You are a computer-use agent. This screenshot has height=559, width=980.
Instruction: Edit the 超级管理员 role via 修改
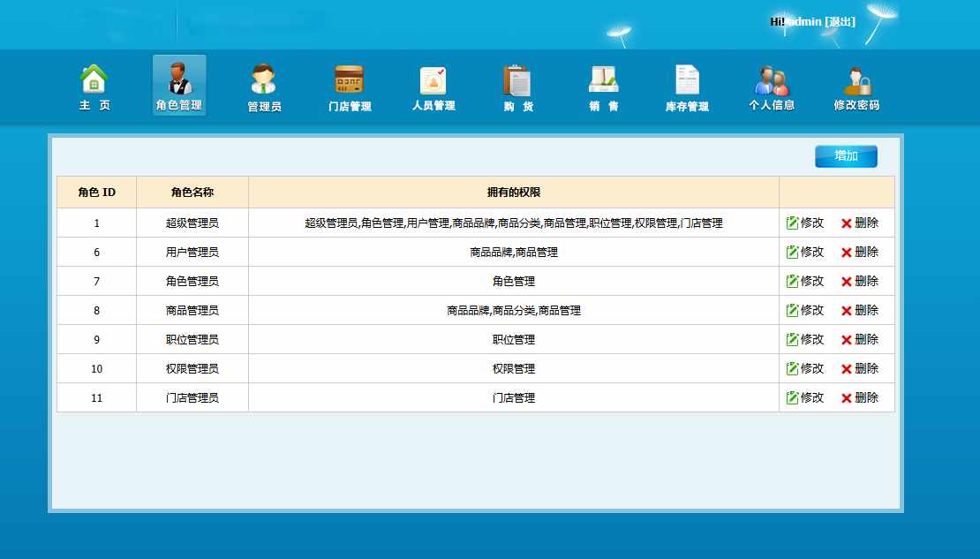tap(805, 223)
